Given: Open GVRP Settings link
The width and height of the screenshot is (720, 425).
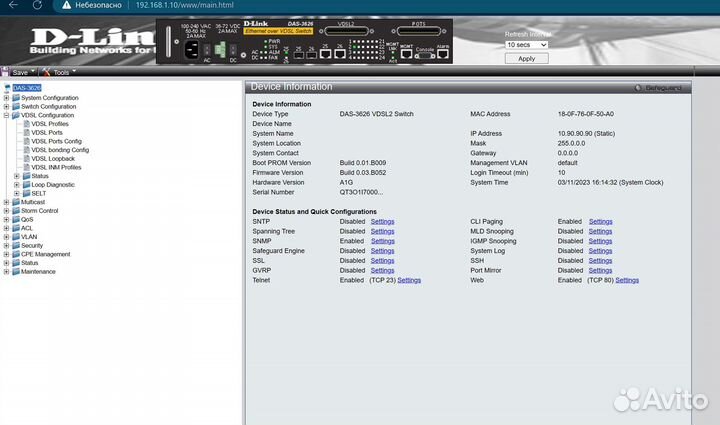Looking at the screenshot, I should 382,271.
